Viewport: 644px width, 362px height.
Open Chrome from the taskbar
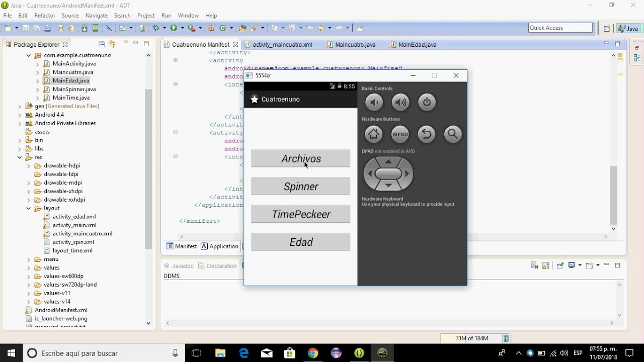[x=313, y=353]
